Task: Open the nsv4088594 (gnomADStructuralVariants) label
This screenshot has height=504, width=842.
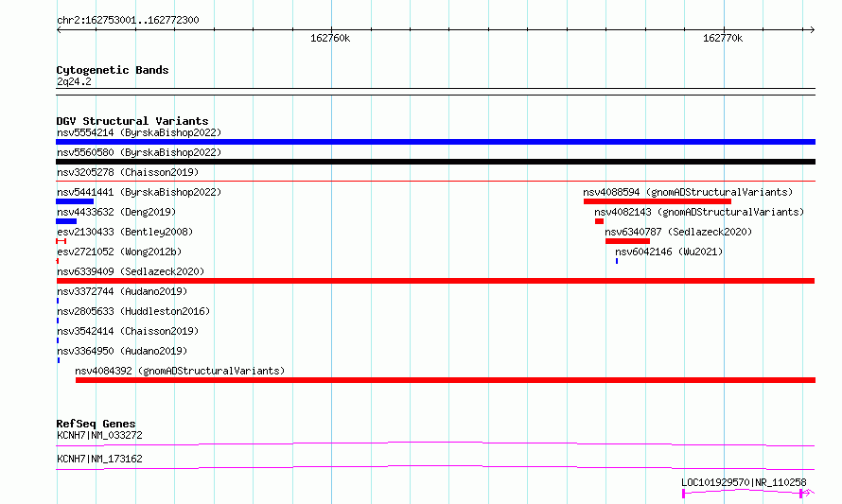Action: 688,192
